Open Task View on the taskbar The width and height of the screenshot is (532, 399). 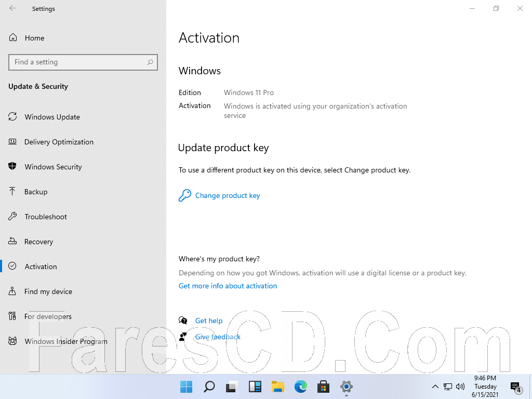click(232, 387)
